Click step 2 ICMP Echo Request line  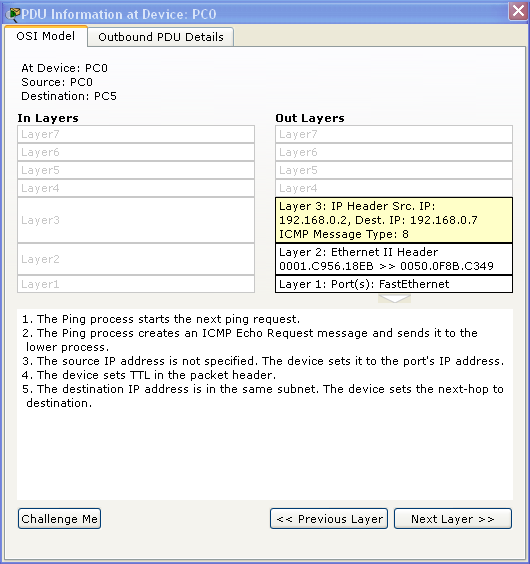point(250,340)
